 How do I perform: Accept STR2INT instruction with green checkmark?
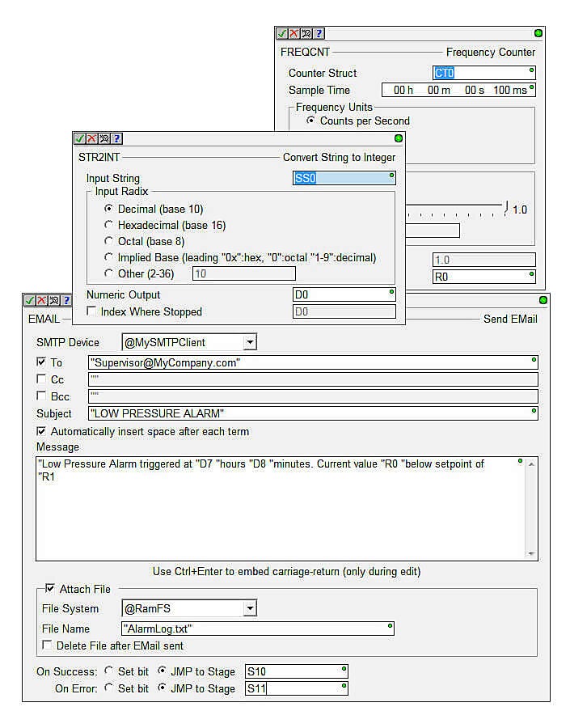coord(80,138)
